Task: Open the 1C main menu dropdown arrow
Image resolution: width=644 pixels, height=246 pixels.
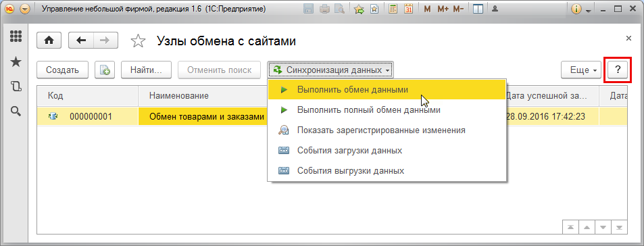Action: point(25,9)
